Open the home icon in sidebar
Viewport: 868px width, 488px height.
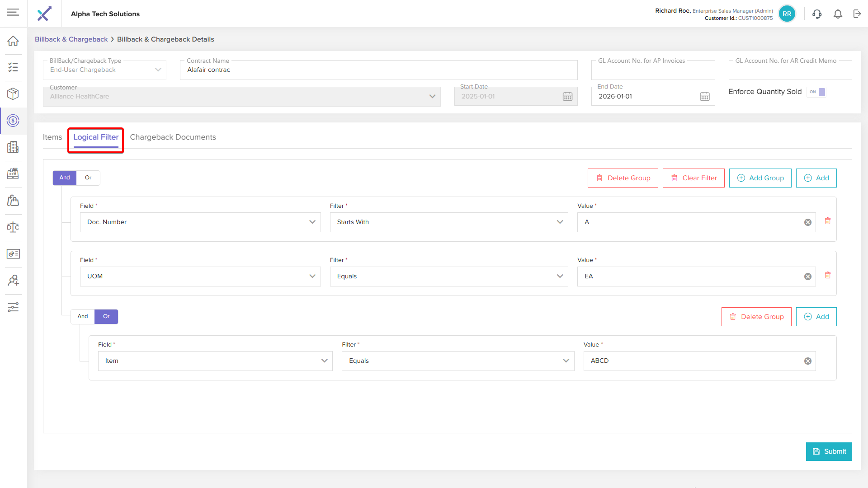tap(13, 41)
